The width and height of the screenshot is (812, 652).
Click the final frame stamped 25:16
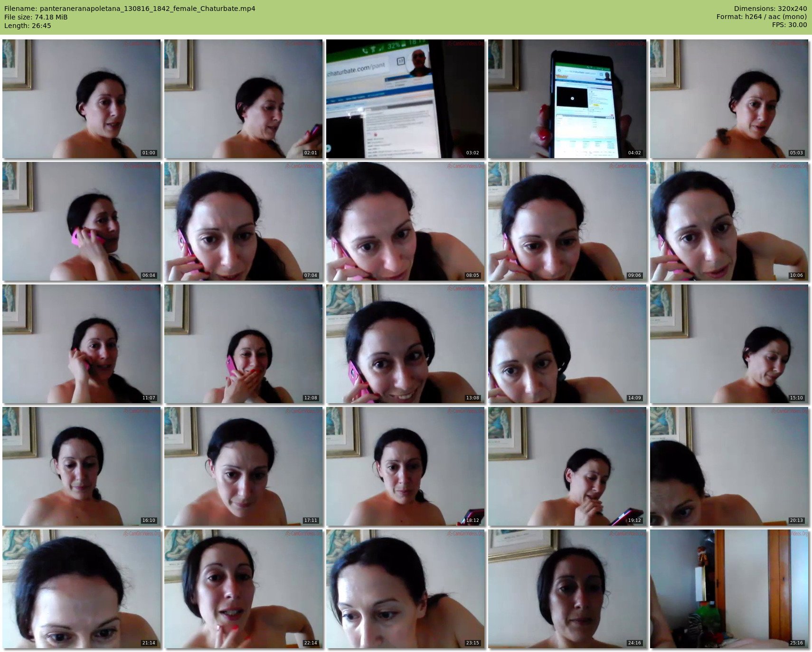(729, 589)
